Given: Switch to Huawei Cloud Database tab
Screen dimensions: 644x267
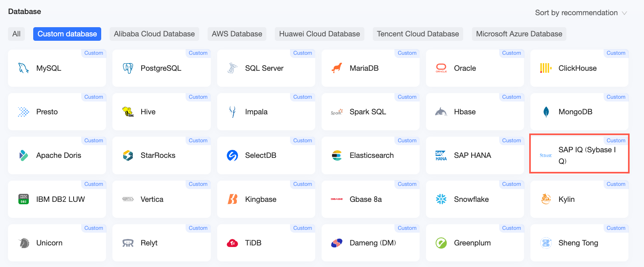Looking at the screenshot, I should coord(320,34).
